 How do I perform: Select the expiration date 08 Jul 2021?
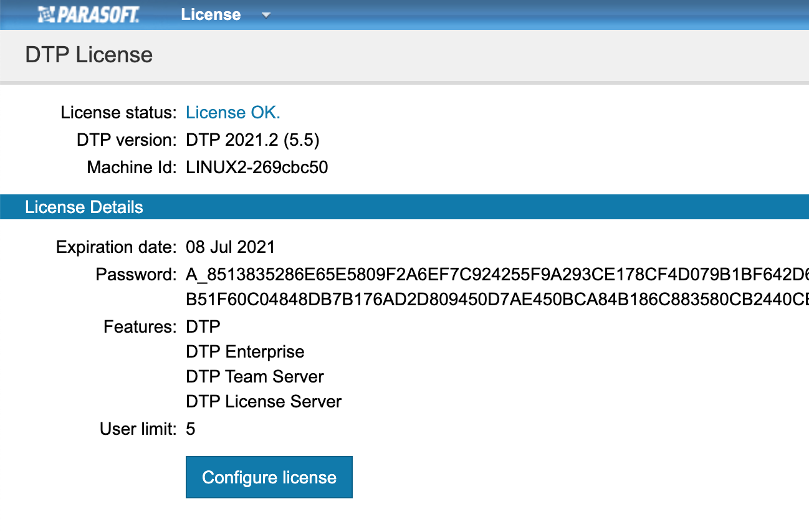tap(230, 247)
